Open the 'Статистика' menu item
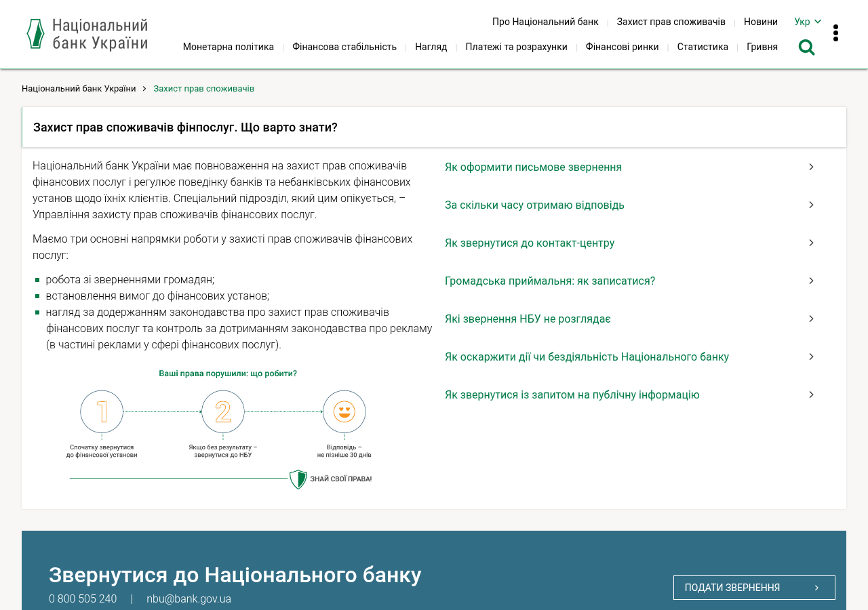 [x=703, y=47]
